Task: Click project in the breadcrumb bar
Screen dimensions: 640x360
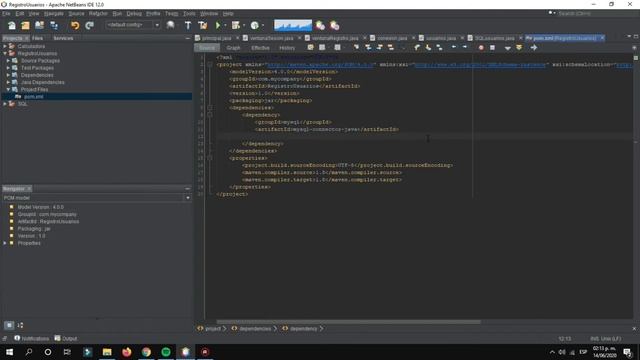Action: pos(213,329)
